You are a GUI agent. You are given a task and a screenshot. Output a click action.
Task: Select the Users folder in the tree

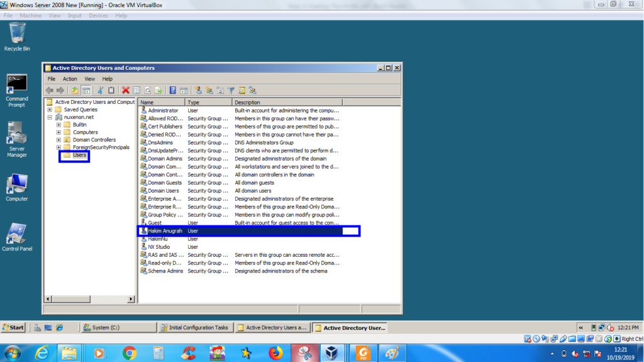[x=79, y=155]
